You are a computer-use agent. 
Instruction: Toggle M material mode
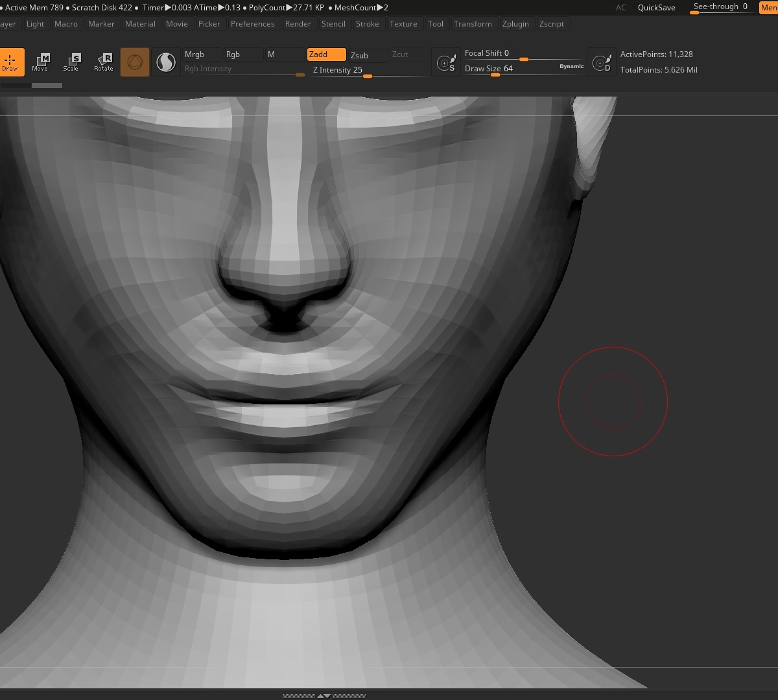pyautogui.click(x=284, y=54)
